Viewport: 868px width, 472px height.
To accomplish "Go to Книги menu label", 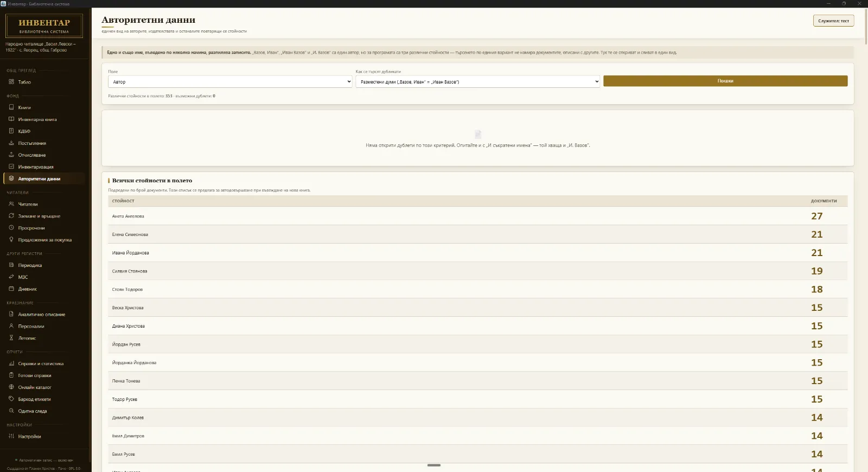I will 24,108.
